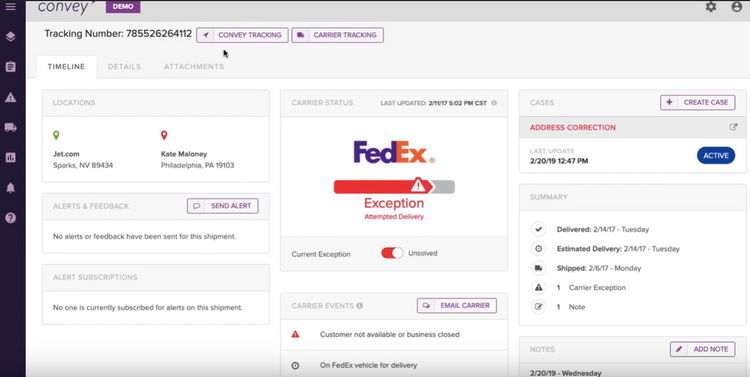Open the hamburger menu in the sidebar

click(x=10, y=7)
